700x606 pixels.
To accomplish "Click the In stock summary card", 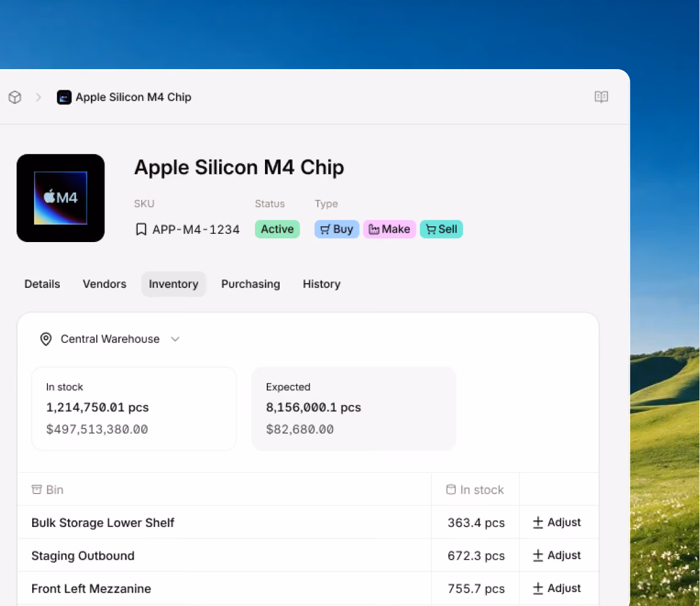I will tap(134, 408).
